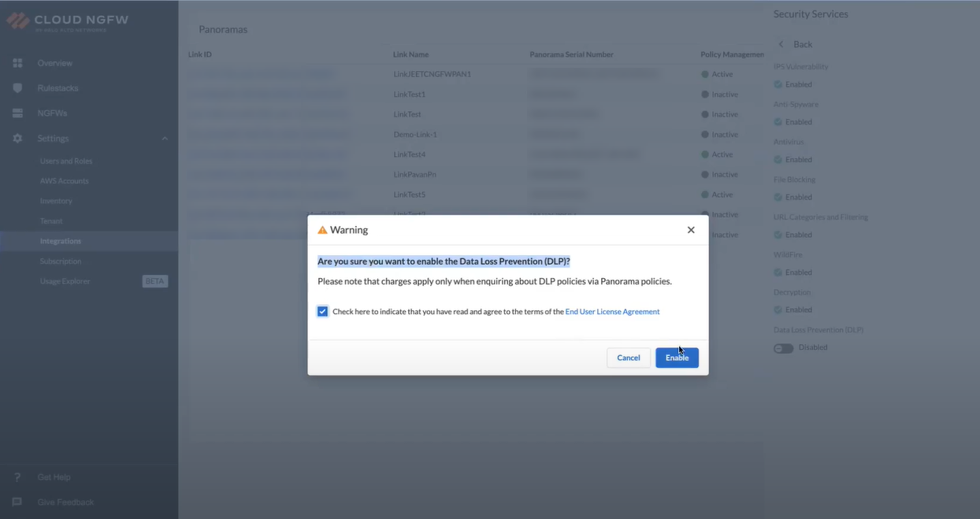Image resolution: width=980 pixels, height=519 pixels.
Task: Collapse the Settings section chevron
Action: pos(165,139)
